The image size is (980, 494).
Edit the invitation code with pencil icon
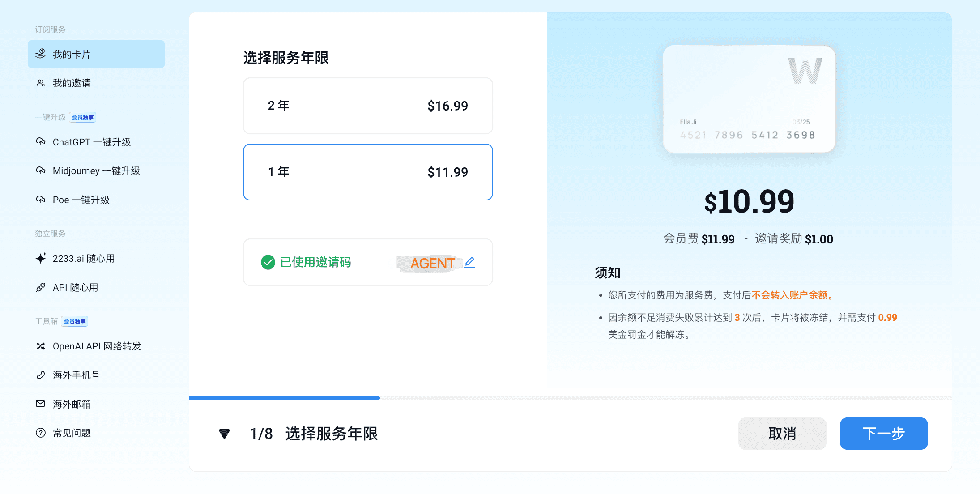pos(469,262)
